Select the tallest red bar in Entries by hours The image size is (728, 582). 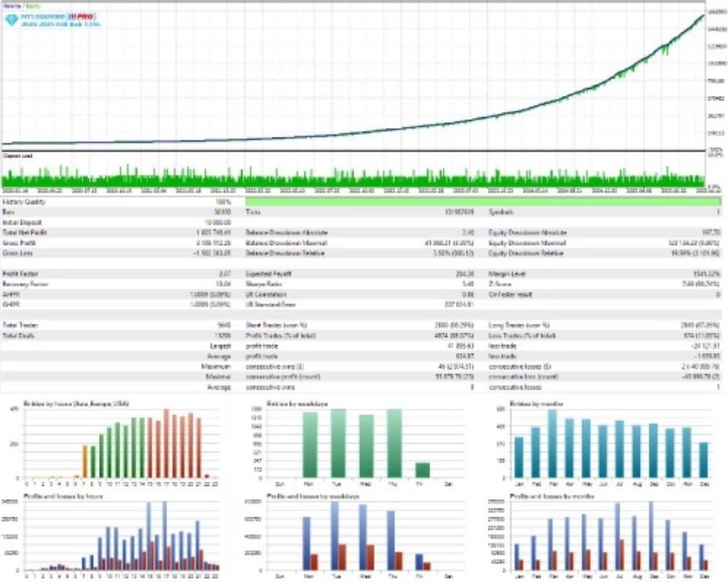click(165, 444)
